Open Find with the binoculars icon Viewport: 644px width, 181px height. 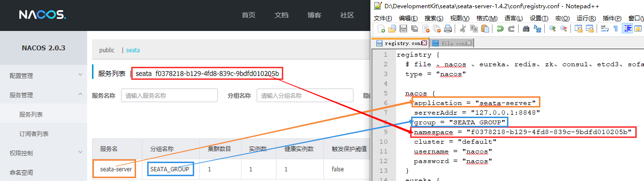point(526,29)
